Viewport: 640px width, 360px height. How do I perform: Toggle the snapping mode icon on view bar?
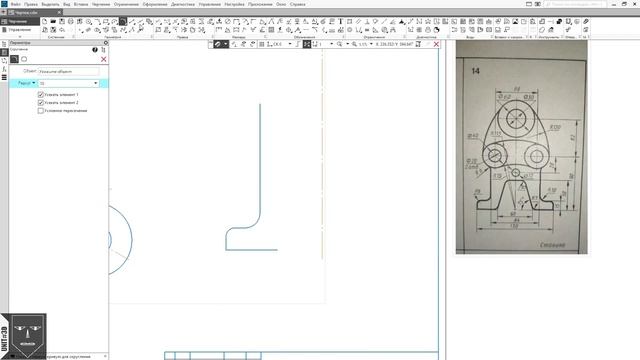pyautogui.click(x=307, y=44)
